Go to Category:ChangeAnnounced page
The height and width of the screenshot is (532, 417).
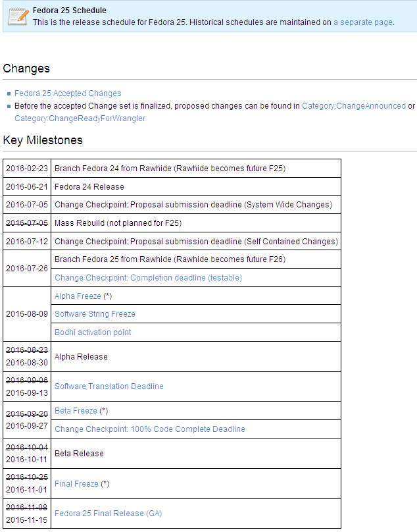(354, 105)
